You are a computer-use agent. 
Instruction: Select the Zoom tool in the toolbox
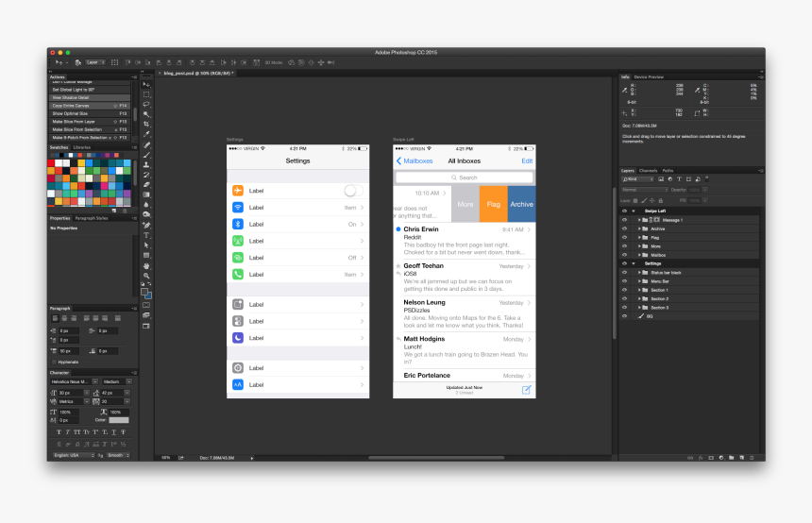(x=146, y=276)
